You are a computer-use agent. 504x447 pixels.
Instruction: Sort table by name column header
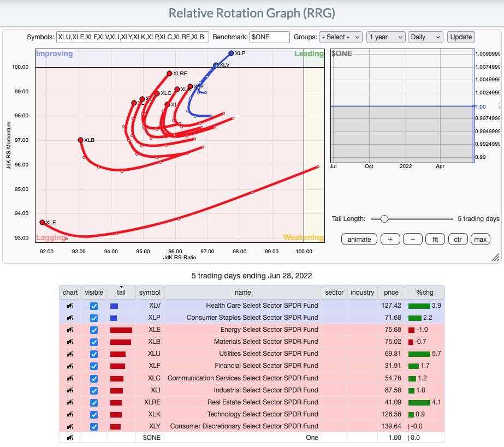coord(242,293)
